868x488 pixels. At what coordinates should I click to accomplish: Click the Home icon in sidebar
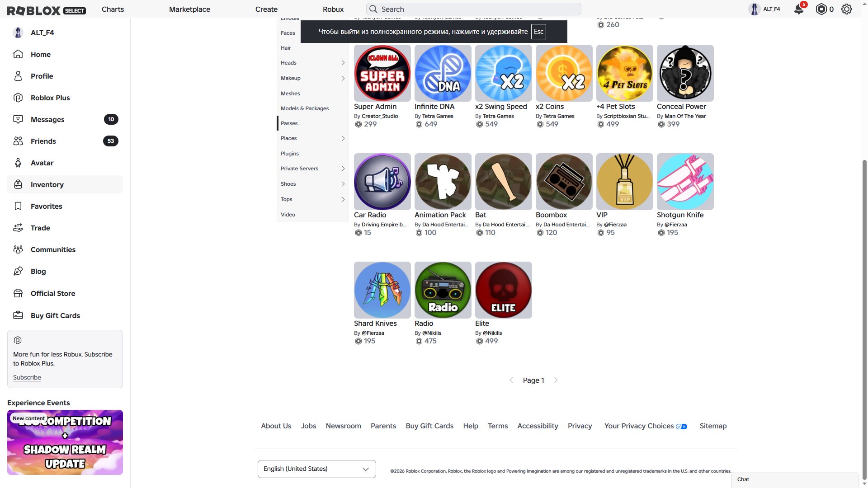click(18, 54)
